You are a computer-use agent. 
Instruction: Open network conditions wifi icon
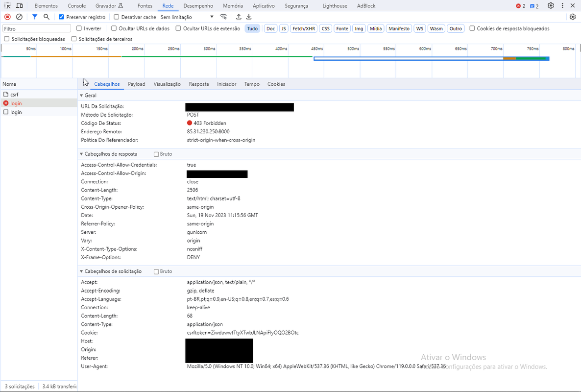tap(223, 17)
